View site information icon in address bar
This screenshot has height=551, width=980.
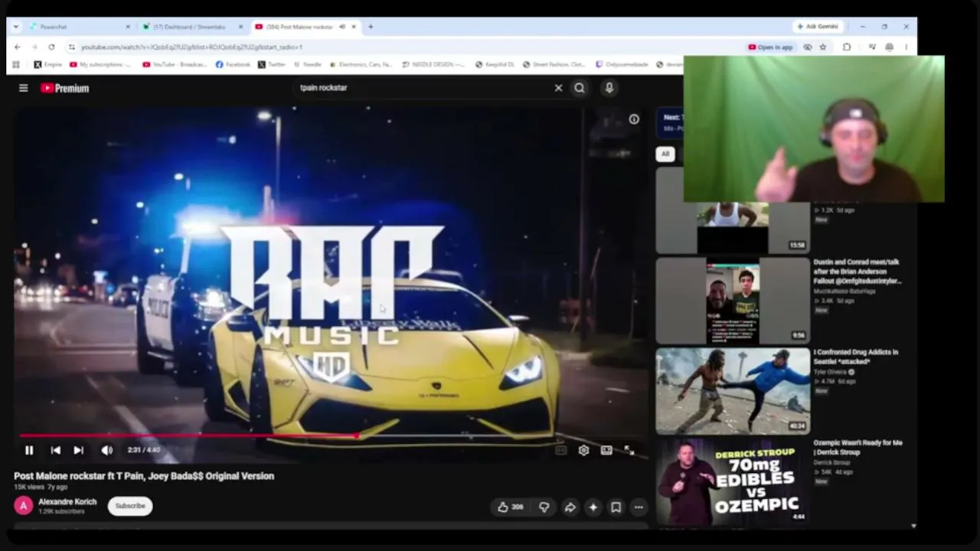click(x=71, y=47)
